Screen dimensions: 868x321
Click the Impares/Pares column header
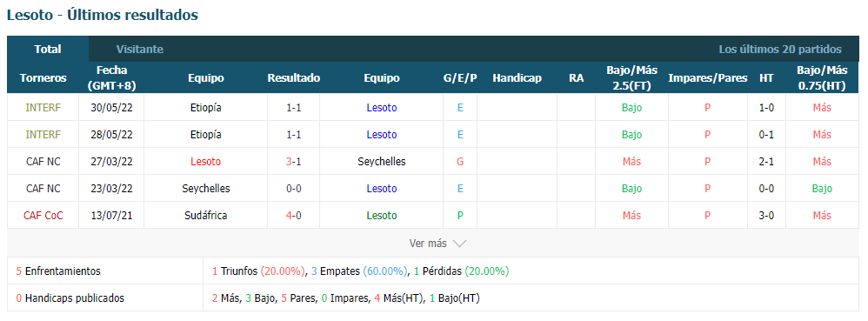coord(707,78)
